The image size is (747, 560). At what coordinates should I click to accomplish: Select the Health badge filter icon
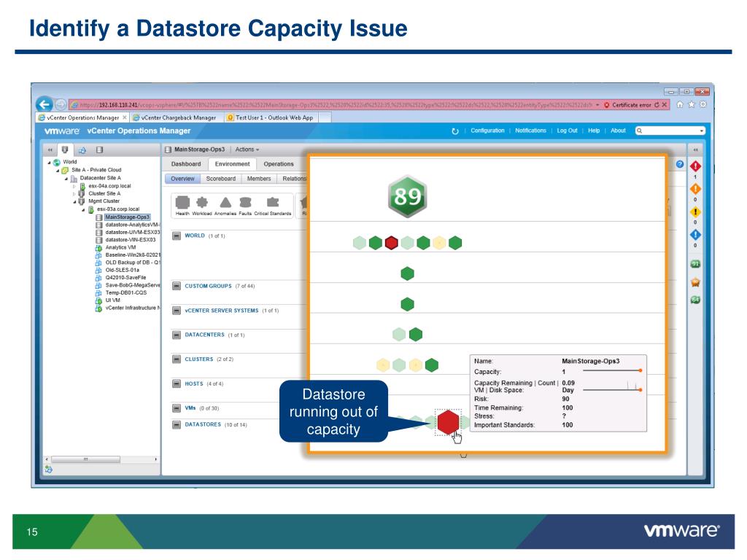182,203
